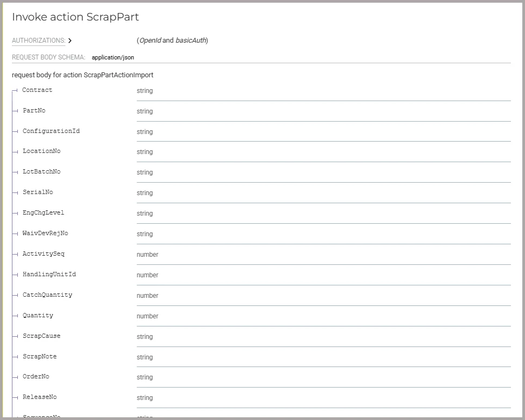This screenshot has width=525, height=420.
Task: Select the SerialNo property
Action: [38, 192]
